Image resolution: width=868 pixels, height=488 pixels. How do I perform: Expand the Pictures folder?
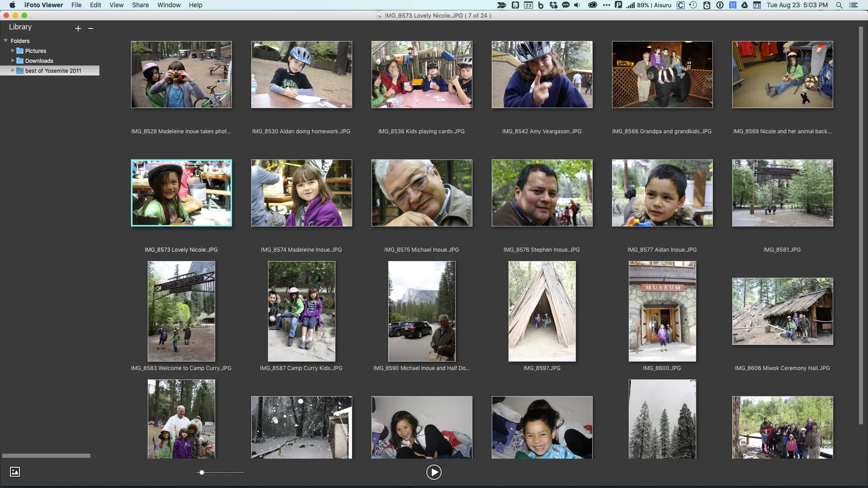pos(12,51)
